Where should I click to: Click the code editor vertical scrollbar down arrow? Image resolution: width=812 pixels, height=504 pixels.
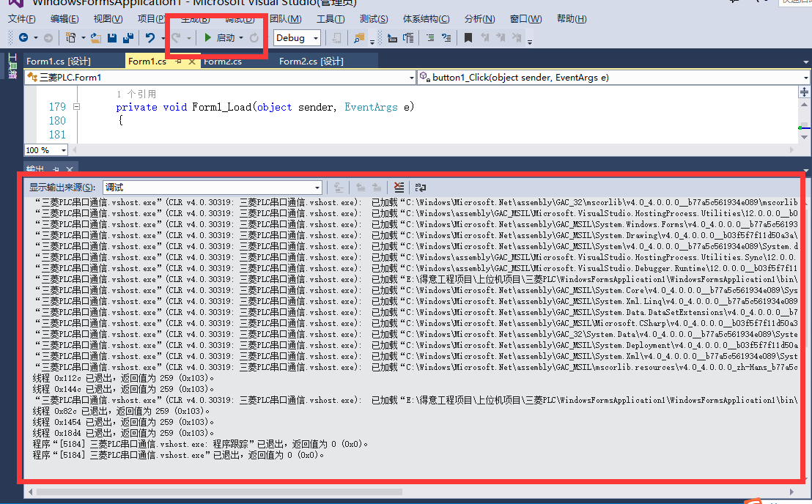click(804, 137)
